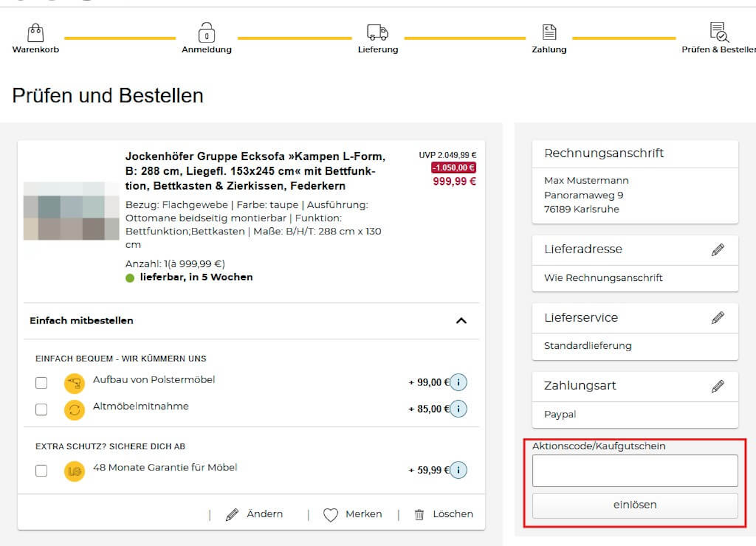Viewport: 756px width, 546px height.
Task: Enable Aufbau von Polstermöbel checkbox
Action: click(x=41, y=383)
